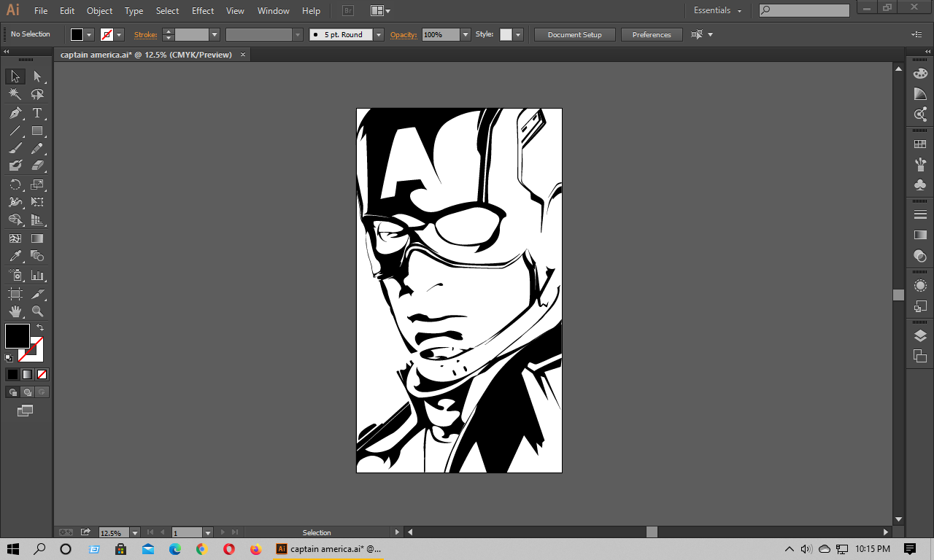Open the Swatches panel icon

(x=920, y=144)
